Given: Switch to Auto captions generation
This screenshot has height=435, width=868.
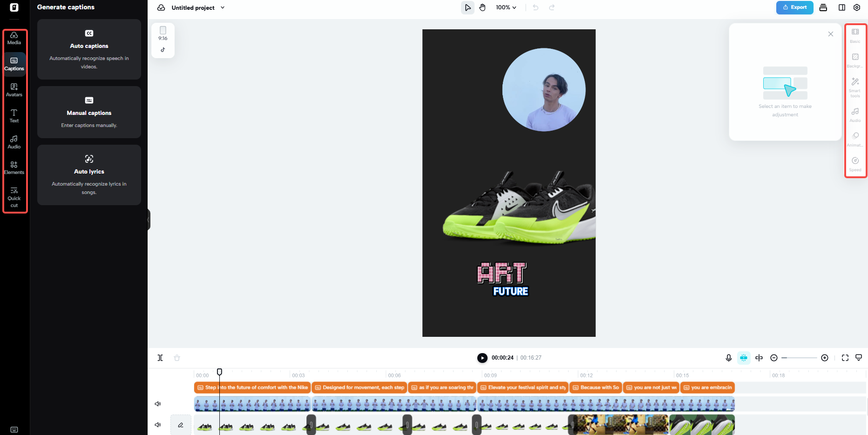Looking at the screenshot, I should click(89, 50).
